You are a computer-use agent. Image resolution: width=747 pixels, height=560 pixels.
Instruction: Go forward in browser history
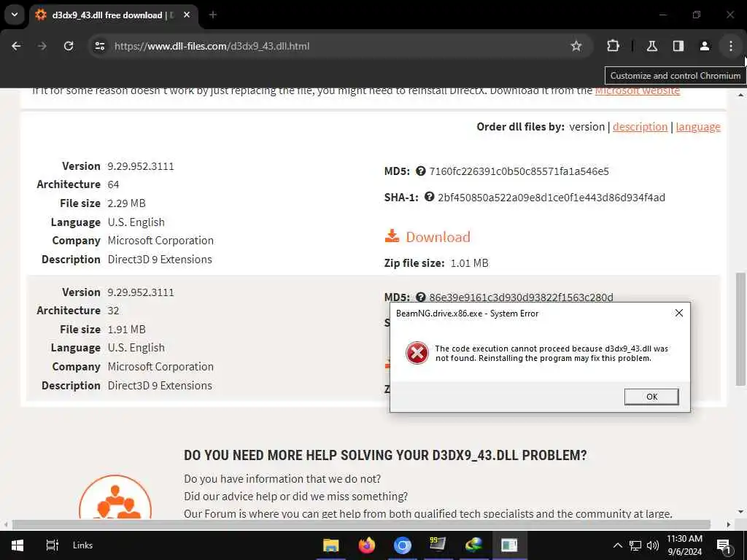42,46
